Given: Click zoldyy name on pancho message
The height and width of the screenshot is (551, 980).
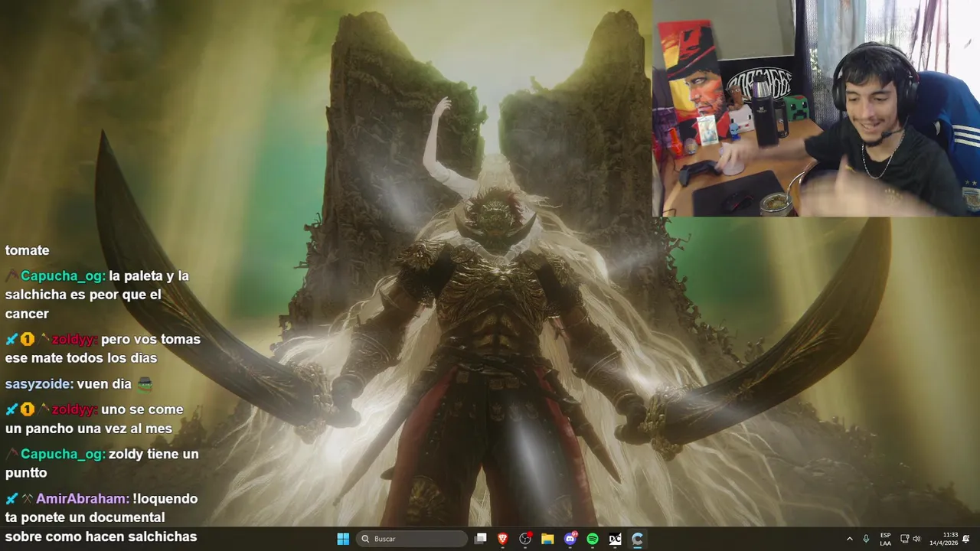Looking at the screenshot, I should pyautogui.click(x=74, y=409).
